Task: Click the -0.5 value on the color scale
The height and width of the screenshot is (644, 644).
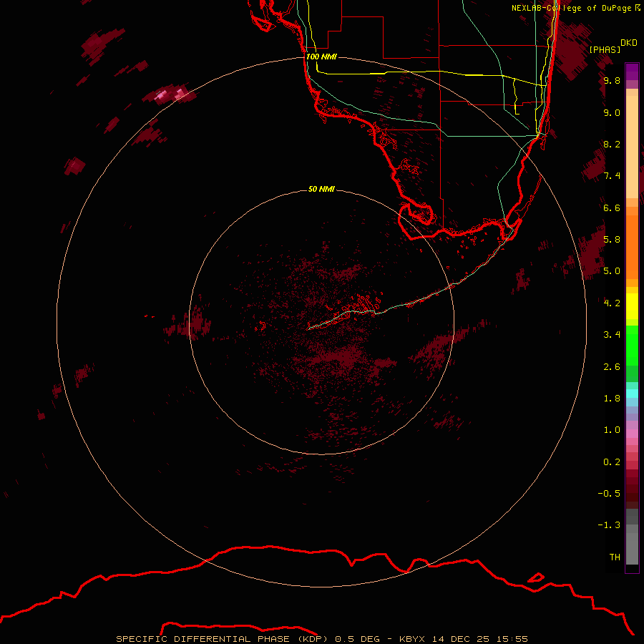Action: [609, 494]
